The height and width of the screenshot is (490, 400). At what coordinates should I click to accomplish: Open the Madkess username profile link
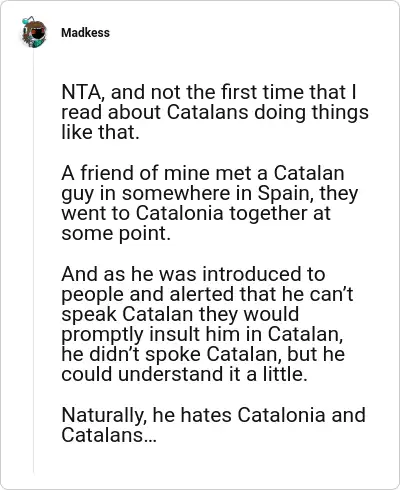85,33
